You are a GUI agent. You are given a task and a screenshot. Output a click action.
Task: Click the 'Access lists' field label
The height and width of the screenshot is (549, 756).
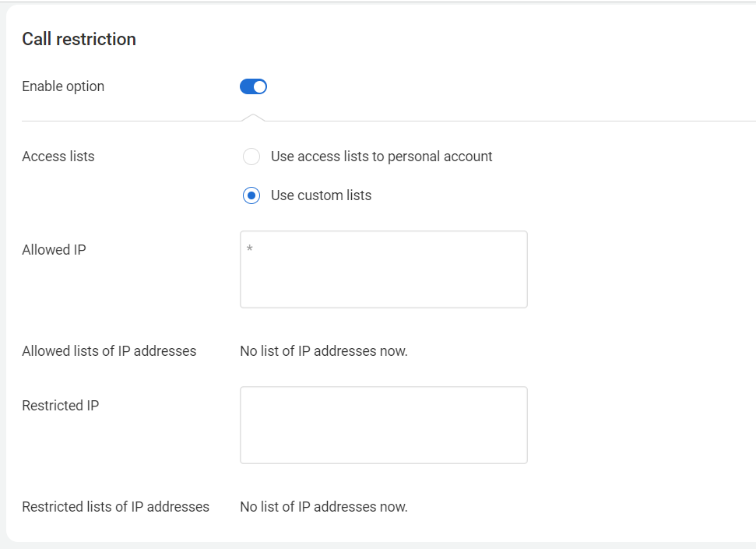58,157
